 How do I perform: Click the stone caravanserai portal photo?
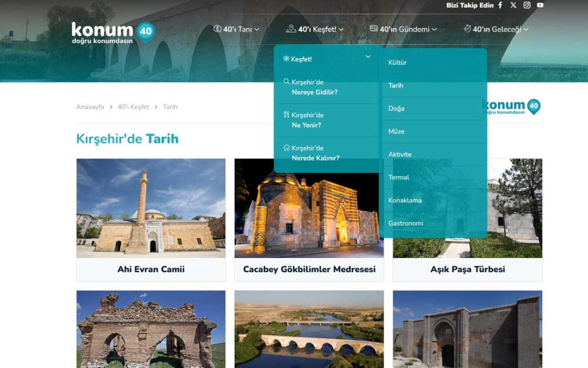[467, 329]
